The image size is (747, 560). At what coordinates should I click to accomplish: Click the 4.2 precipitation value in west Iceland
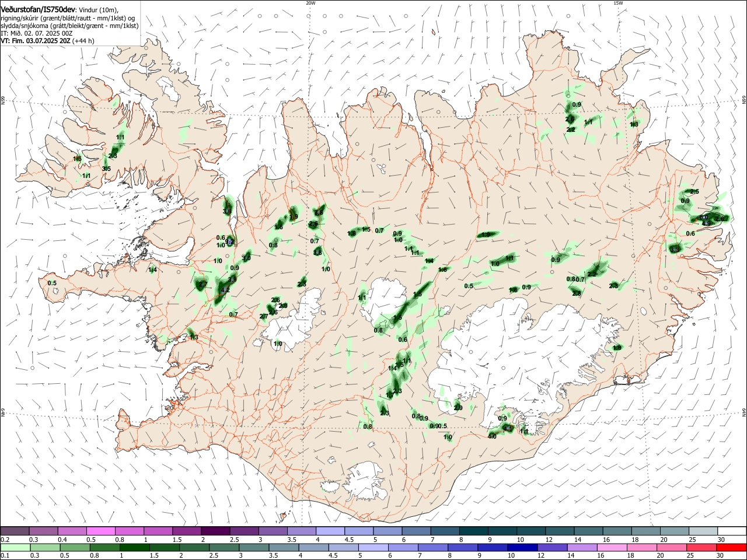pyautogui.click(x=225, y=290)
